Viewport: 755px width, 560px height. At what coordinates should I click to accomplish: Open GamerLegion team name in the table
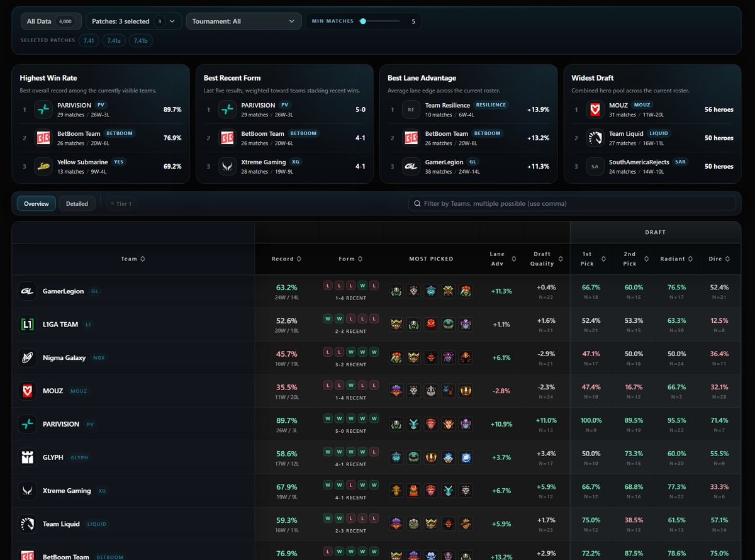pos(64,291)
